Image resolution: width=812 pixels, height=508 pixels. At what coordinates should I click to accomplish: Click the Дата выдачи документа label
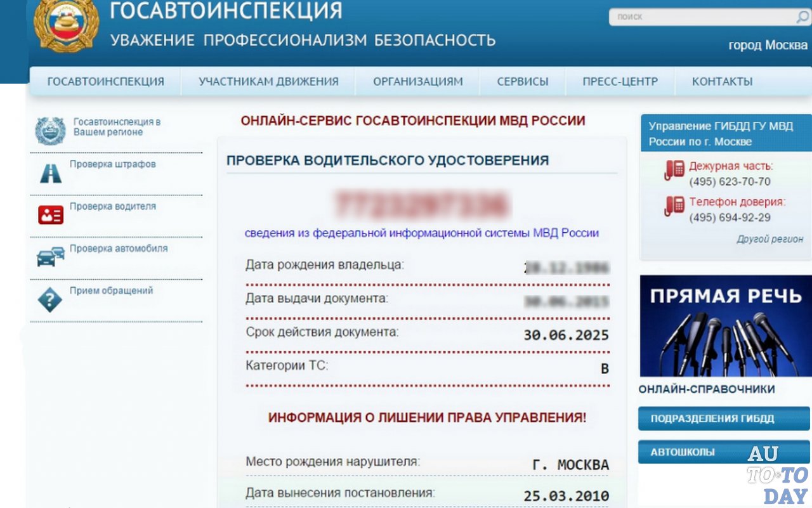pos(317,298)
